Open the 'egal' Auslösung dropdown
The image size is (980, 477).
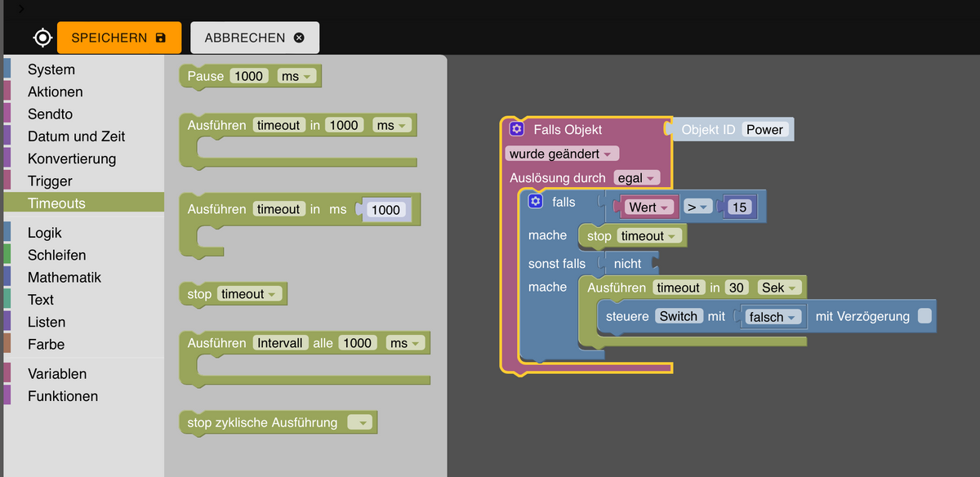[636, 178]
